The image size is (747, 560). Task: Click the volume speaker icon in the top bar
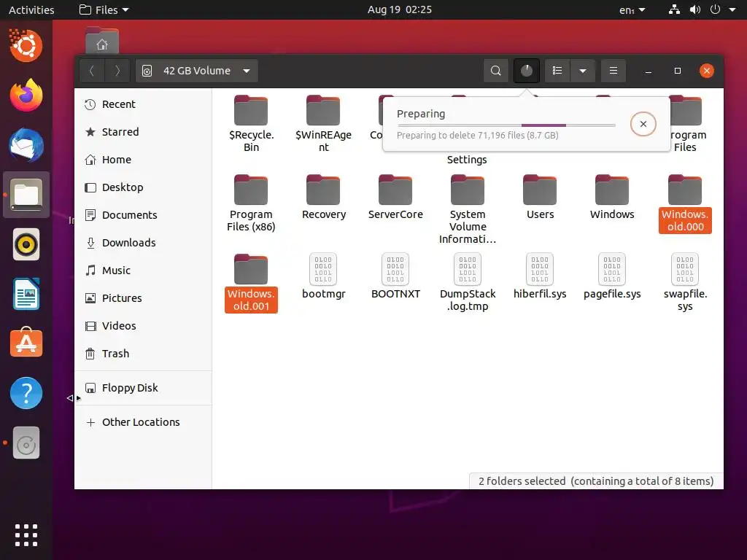[695, 9]
